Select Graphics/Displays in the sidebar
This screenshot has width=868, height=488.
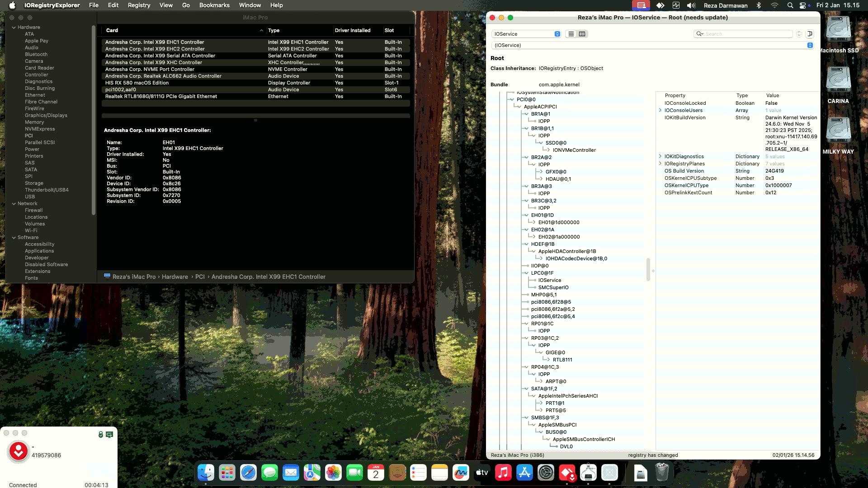click(x=46, y=115)
